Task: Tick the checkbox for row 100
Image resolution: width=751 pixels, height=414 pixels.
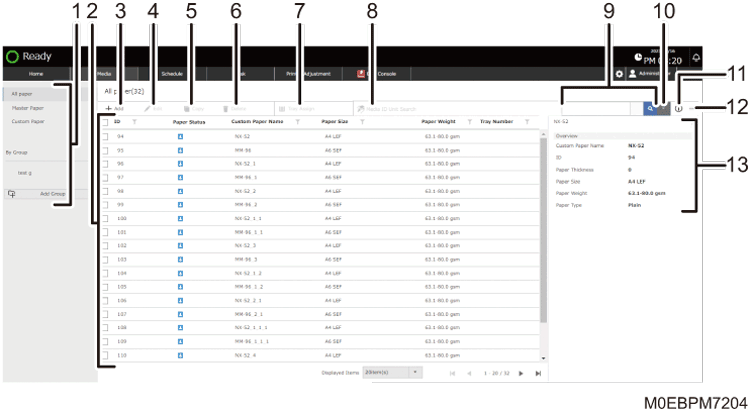Action: (x=105, y=215)
